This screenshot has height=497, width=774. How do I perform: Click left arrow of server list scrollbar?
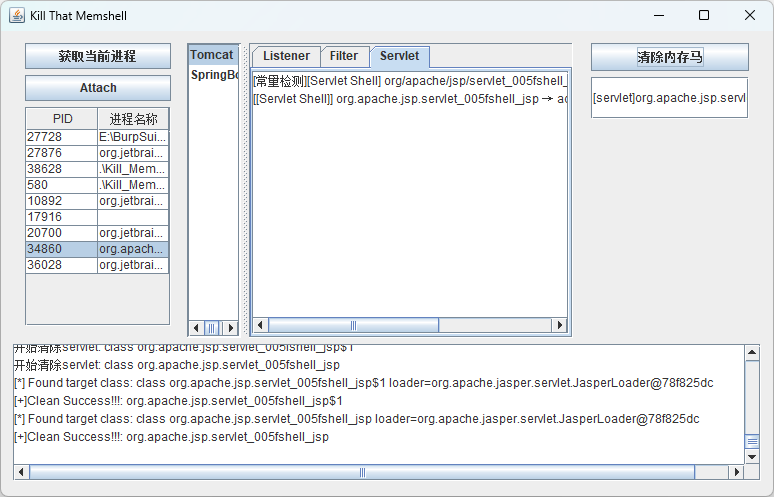tap(196, 328)
